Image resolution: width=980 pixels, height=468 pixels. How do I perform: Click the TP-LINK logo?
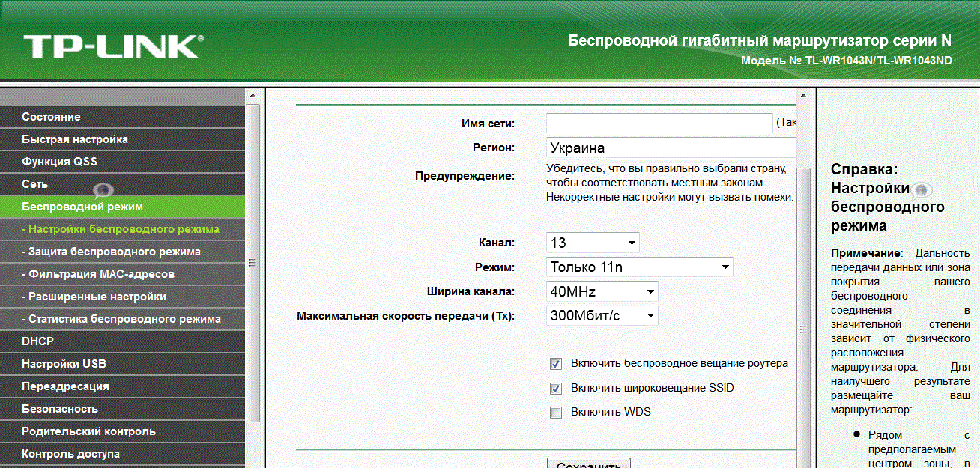(112, 46)
